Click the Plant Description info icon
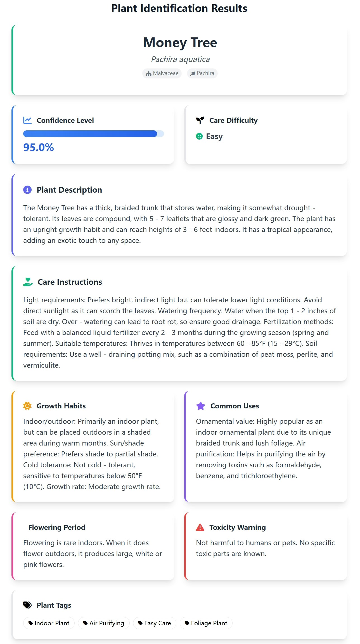 pos(27,190)
